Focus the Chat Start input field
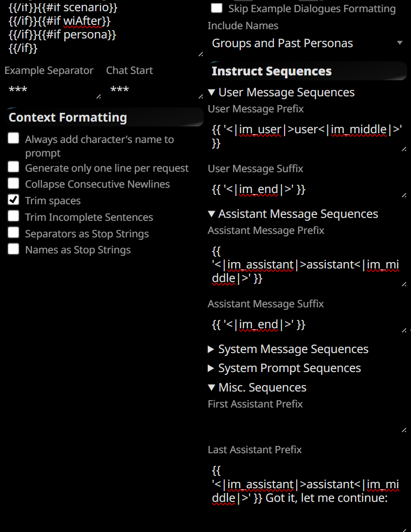 [154, 89]
